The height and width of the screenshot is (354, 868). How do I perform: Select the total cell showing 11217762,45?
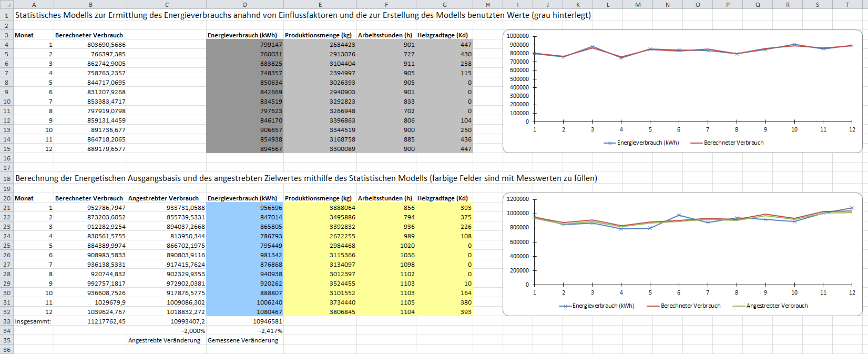click(90, 321)
